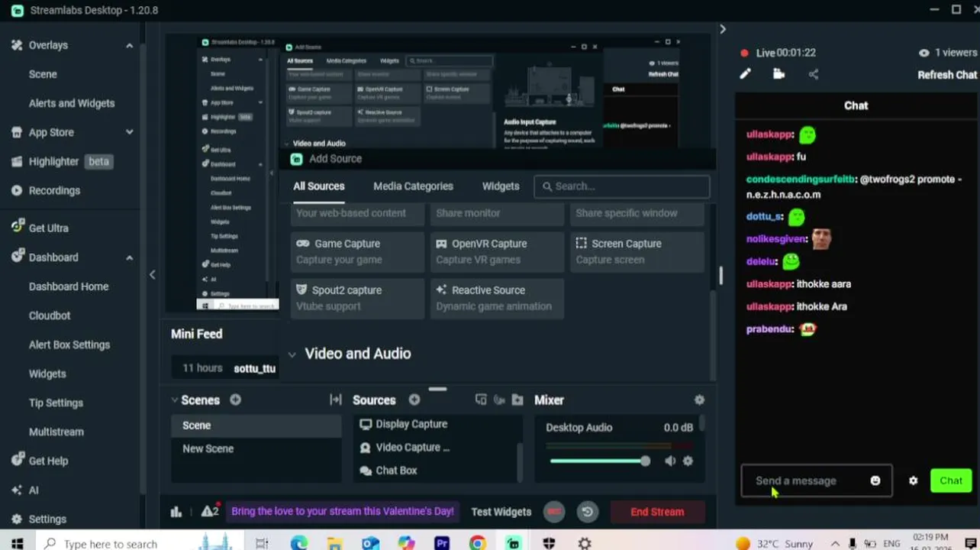Open Cloudbot in sidebar

tap(50, 315)
